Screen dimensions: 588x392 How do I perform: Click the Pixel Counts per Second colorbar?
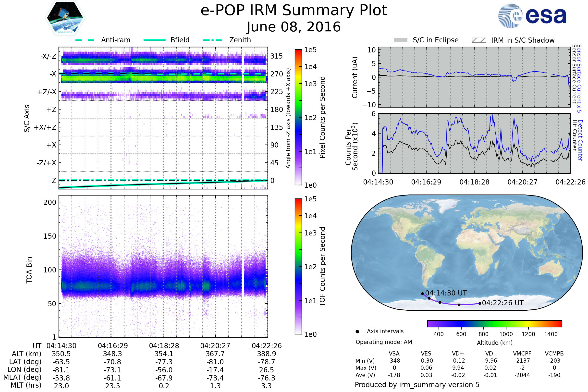pos(298,117)
